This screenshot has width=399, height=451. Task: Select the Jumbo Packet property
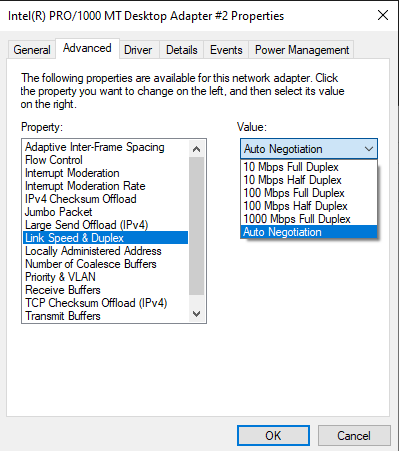(x=106, y=212)
